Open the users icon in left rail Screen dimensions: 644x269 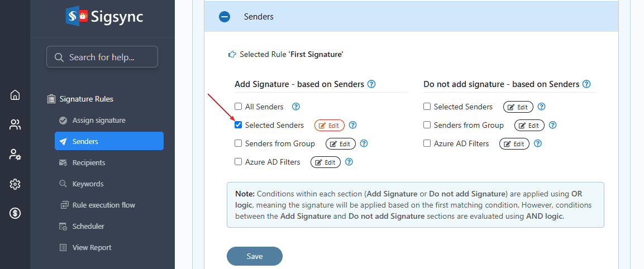coord(15,124)
